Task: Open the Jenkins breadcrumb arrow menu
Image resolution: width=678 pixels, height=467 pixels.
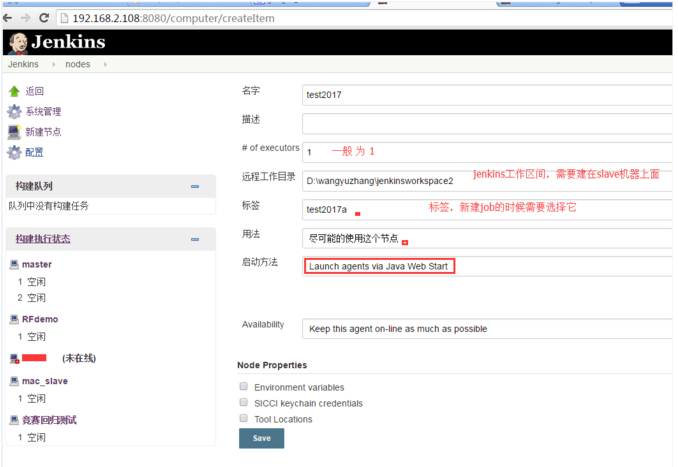Action: (x=53, y=64)
